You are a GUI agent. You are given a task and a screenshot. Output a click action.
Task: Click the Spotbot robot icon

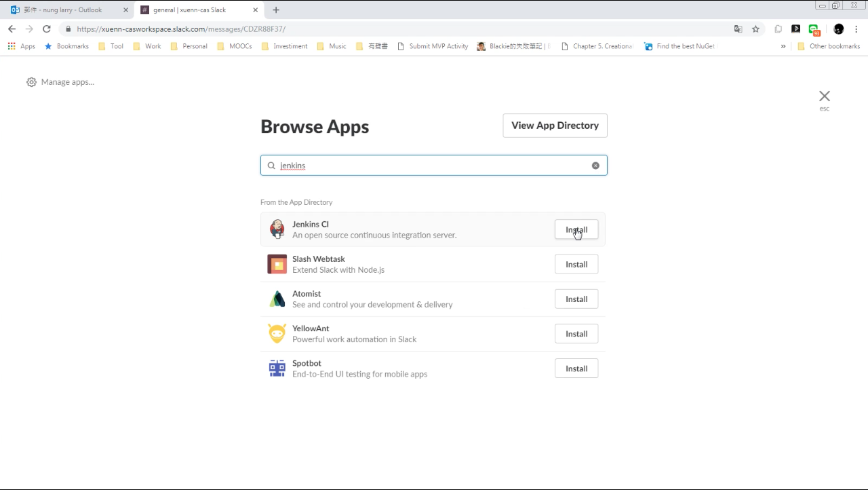tap(277, 368)
